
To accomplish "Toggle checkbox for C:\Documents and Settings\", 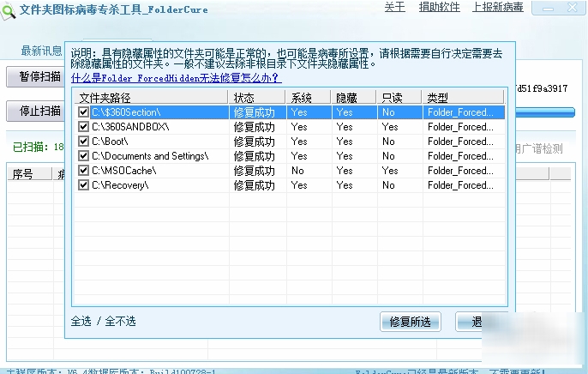I will (83, 156).
